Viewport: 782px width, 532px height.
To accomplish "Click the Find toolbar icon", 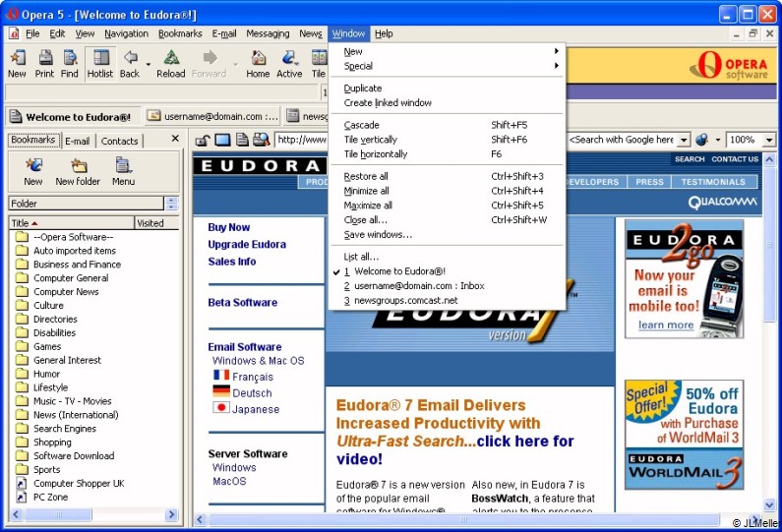I will tap(69, 64).
